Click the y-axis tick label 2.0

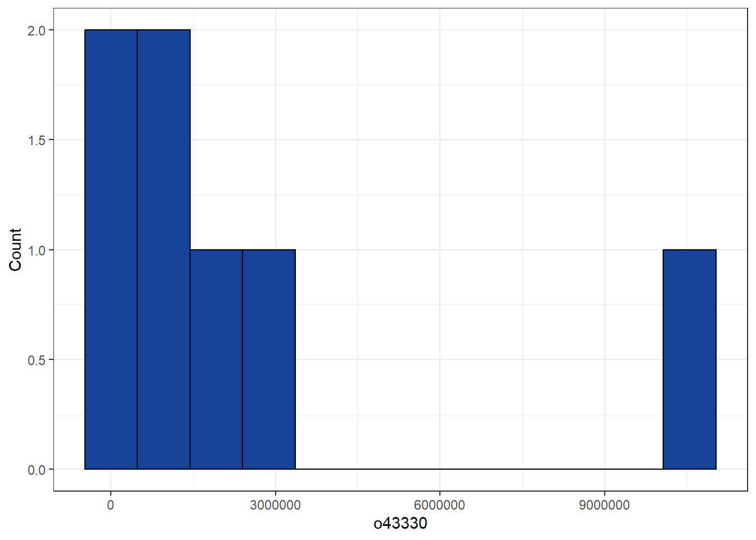point(37,30)
